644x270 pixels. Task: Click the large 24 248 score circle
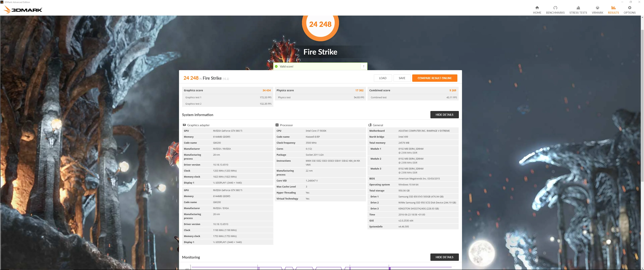point(320,24)
